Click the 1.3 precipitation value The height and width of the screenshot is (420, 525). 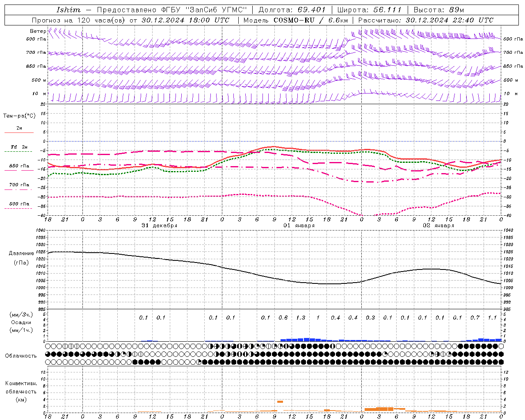[301, 317]
